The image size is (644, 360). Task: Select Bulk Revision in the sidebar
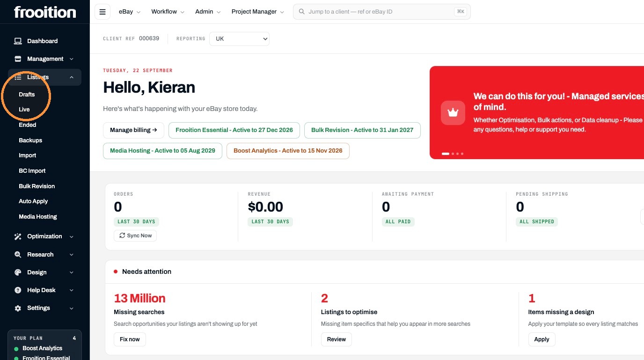[37, 186]
